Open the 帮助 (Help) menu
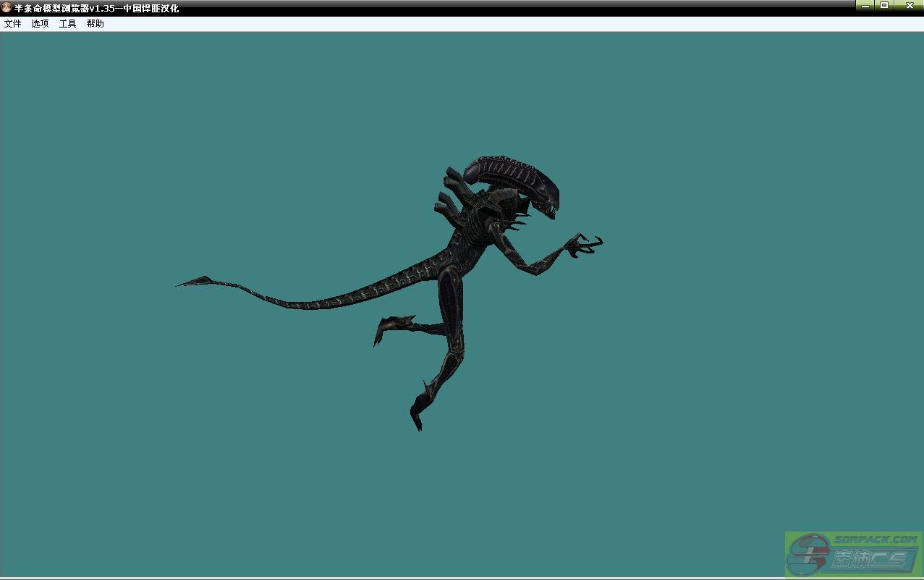The image size is (924, 580). coord(95,24)
